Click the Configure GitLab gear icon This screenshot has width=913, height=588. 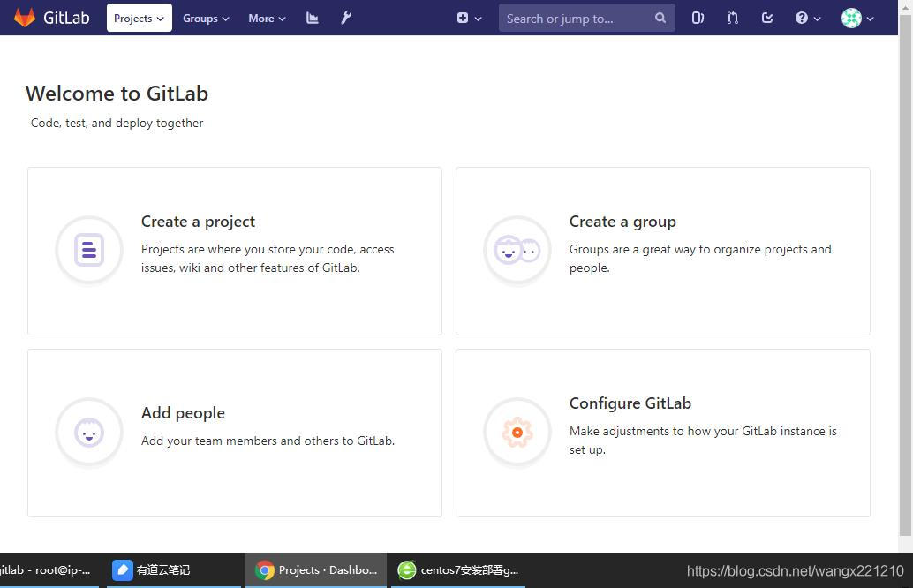(x=517, y=432)
